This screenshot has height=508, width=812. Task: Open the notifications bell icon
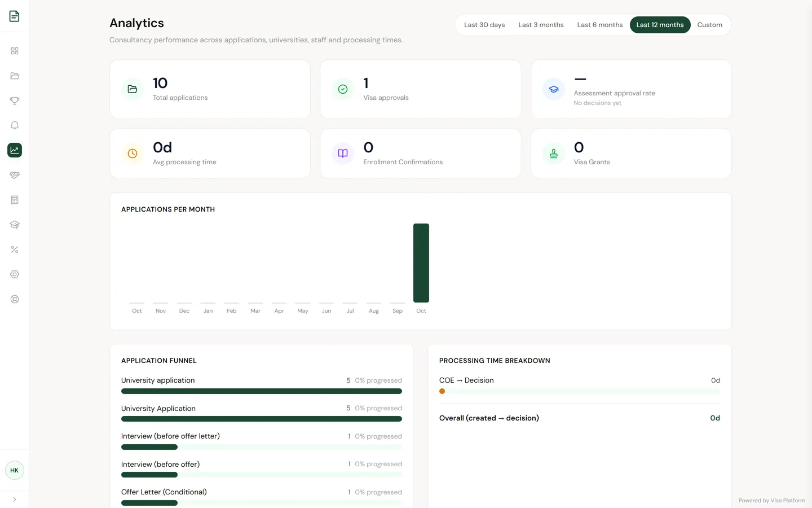[15, 125]
